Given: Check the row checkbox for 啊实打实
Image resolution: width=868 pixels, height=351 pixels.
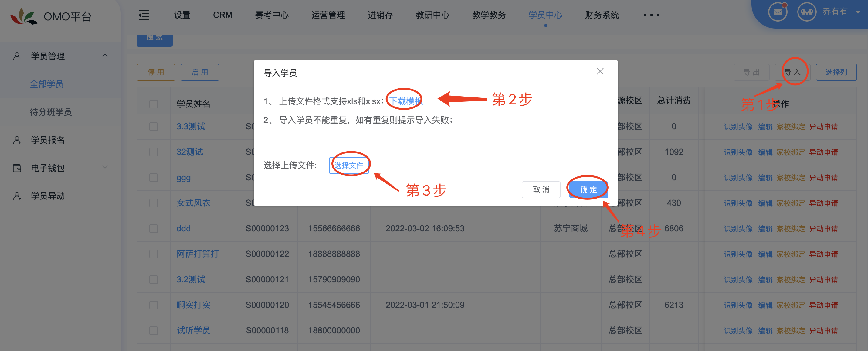Looking at the screenshot, I should (154, 305).
